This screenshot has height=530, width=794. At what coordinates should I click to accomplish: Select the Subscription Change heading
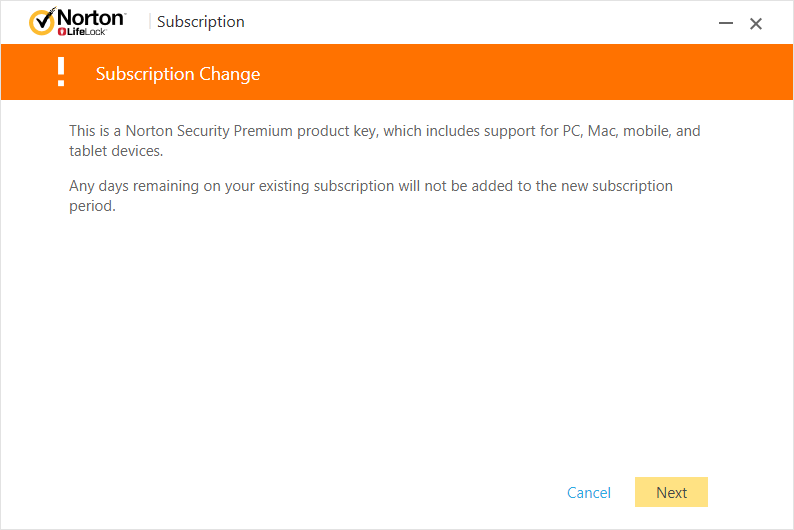[x=178, y=74]
